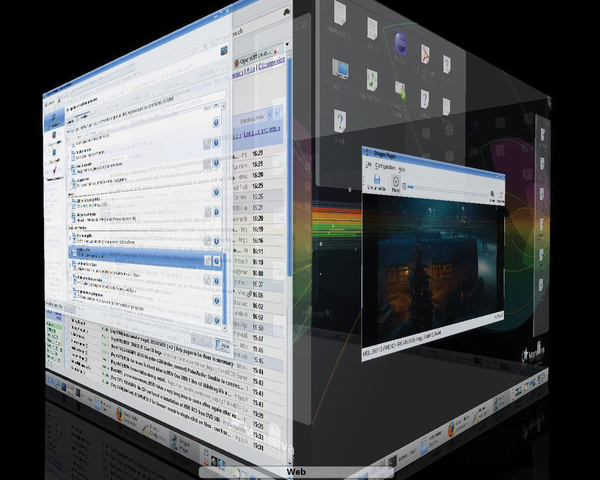Viewport: 600px width, 480px height.
Task: Select the highlighted blue row in the dialog list
Action: 145,256
